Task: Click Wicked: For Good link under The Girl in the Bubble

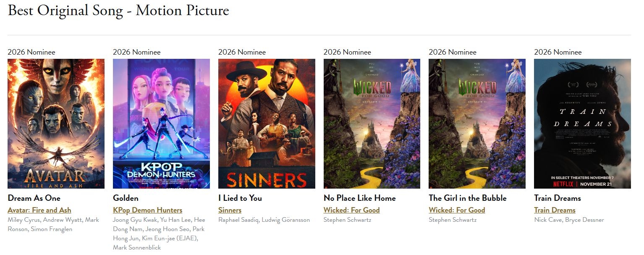Action: point(457,210)
